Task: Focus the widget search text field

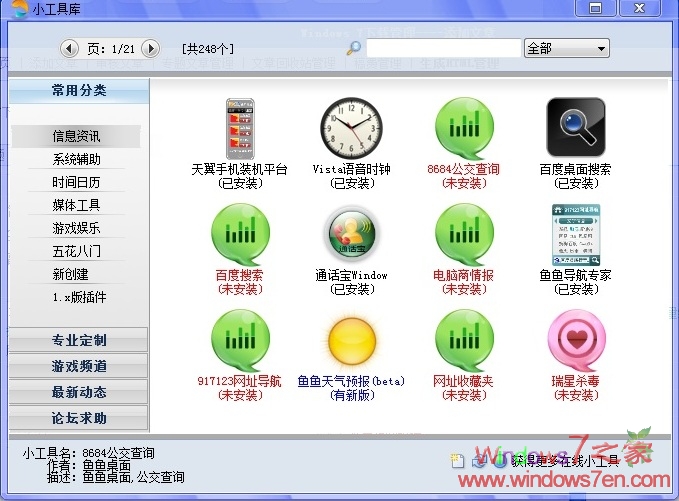Action: tap(443, 48)
